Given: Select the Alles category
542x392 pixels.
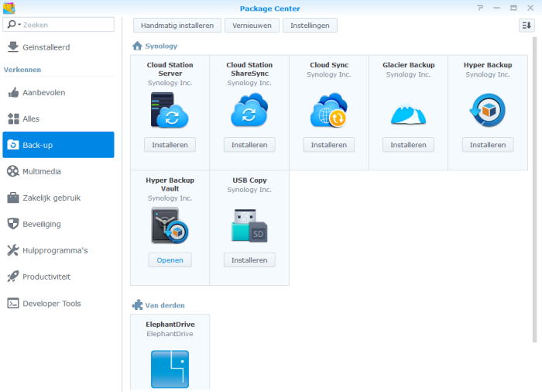Looking at the screenshot, I should [58, 119].
